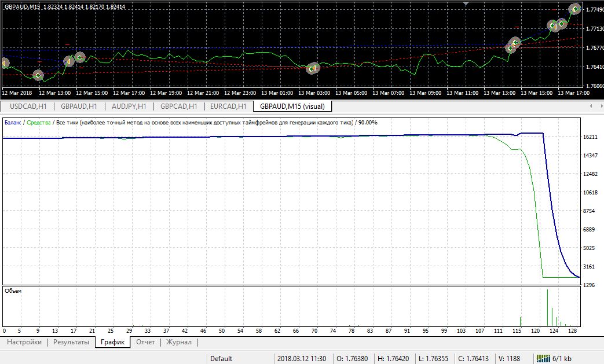The width and height of the screenshot is (604, 364).
Task: Click the V: 1188 volume value
Action: tap(509, 359)
